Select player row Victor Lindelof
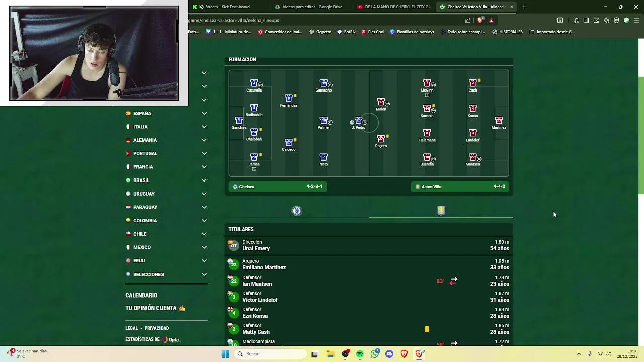This screenshot has width=644, height=362. tap(369, 297)
